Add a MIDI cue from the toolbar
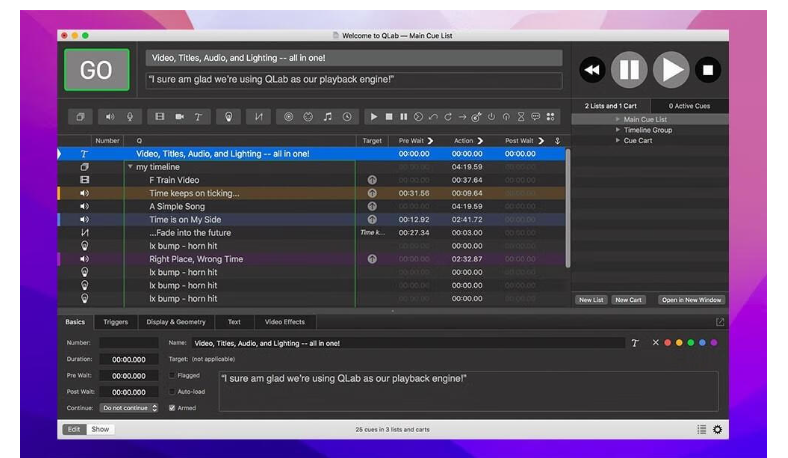Viewport: 788px width, 458px height. [x=308, y=117]
